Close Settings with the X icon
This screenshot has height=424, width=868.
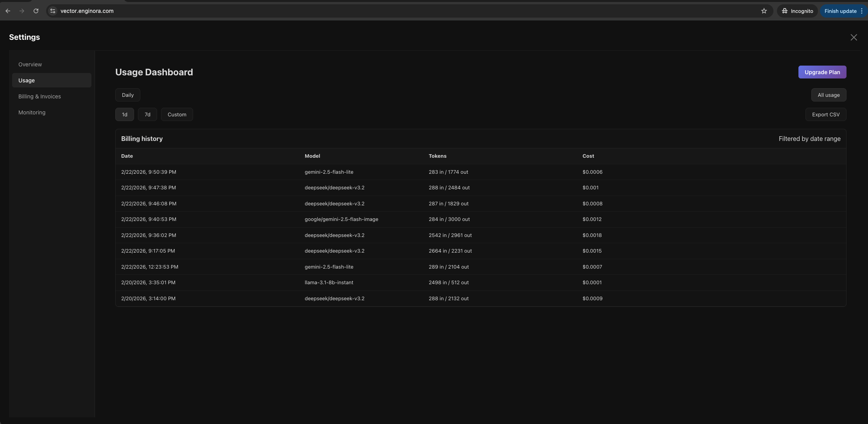click(854, 37)
